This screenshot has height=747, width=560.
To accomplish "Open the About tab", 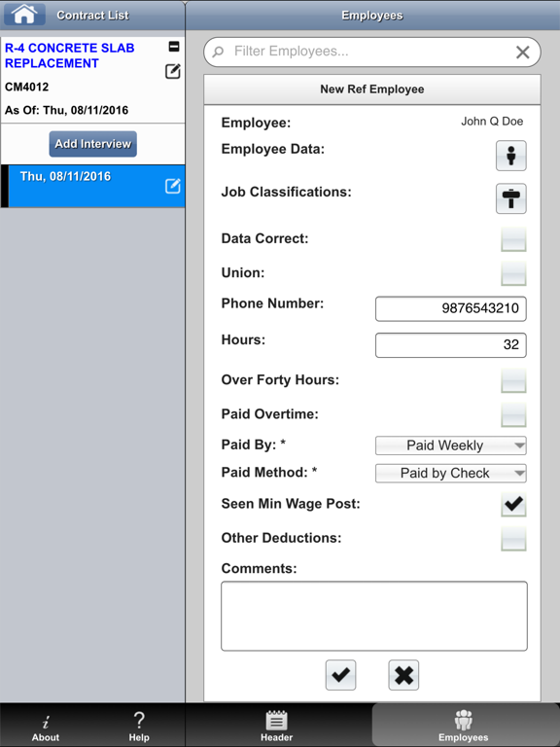I will tap(46, 726).
